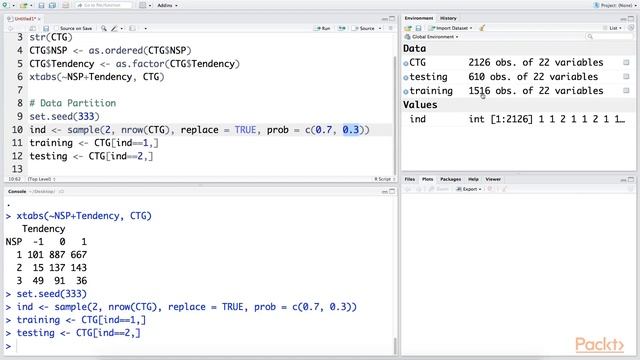This screenshot has width=640, height=360.
Task: Select the Untitled1 editor tab
Action: click(x=24, y=19)
